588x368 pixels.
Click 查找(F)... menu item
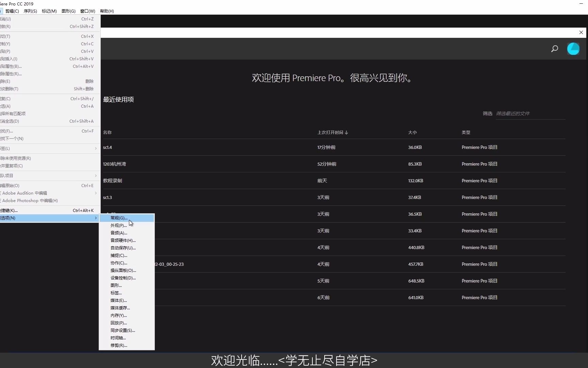[49, 131]
